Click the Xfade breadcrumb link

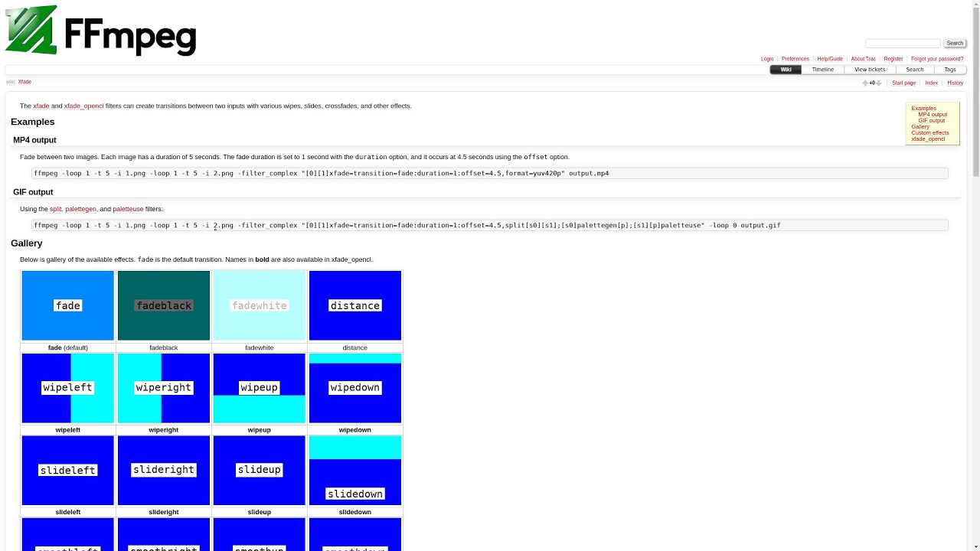pos(24,82)
